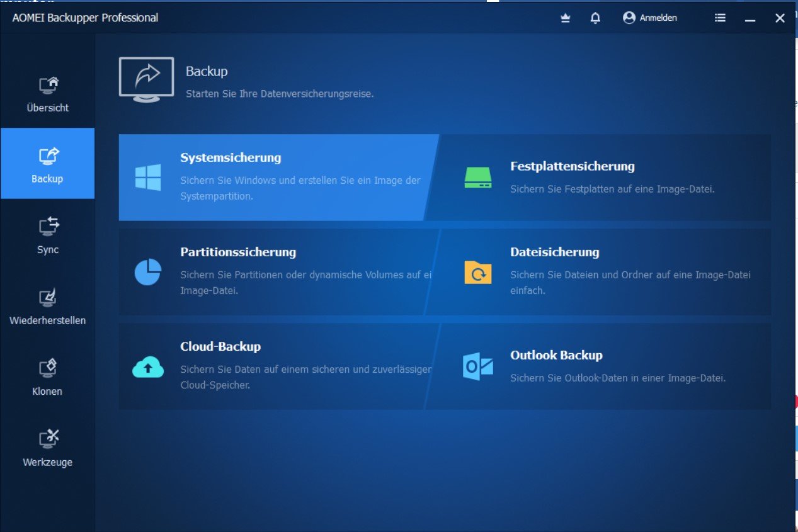
Task: Click the Outlook icon for Outlook Backup
Action: tap(478, 366)
